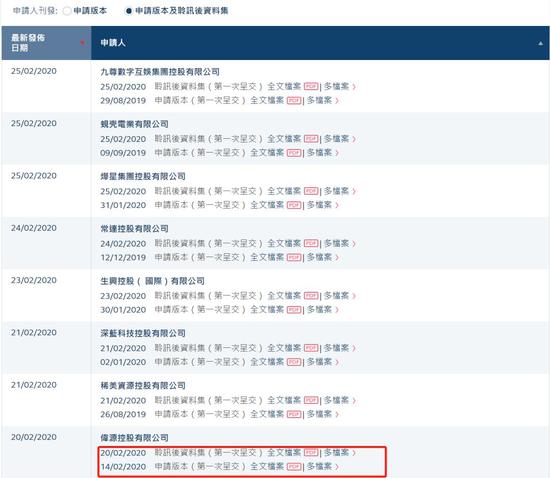Open 全文檔案 link for 31/01/2020 申請版本
The image size is (550, 478).
(267, 205)
